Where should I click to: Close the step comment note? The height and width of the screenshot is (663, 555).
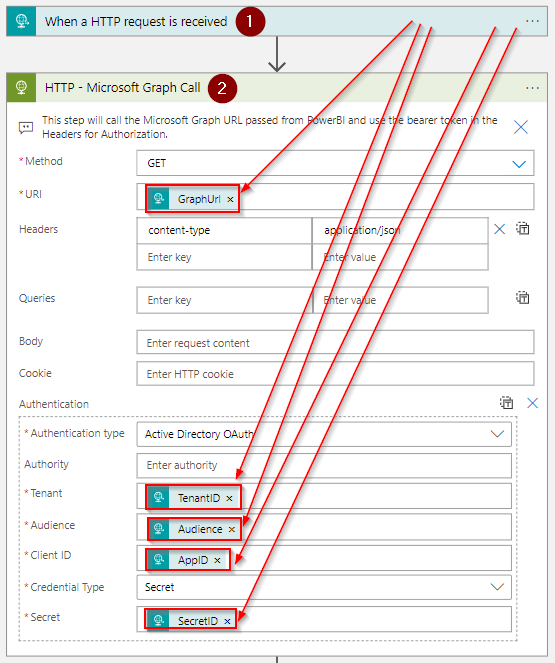521,127
